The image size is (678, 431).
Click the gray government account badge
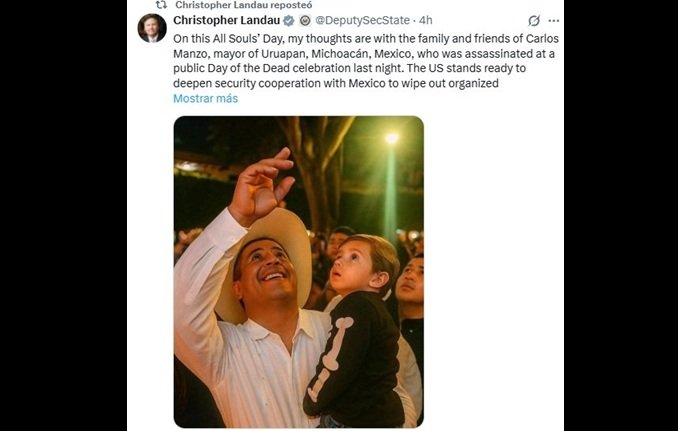pyautogui.click(x=305, y=20)
